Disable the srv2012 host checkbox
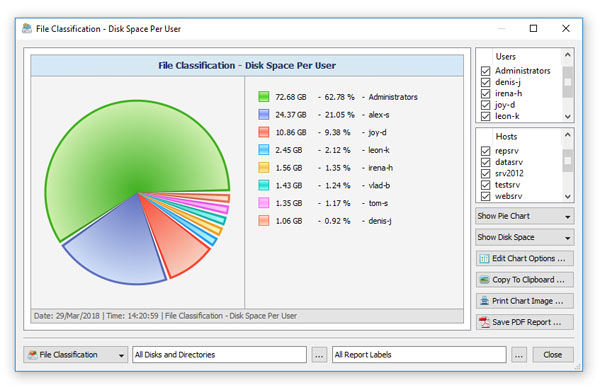 tap(486, 173)
